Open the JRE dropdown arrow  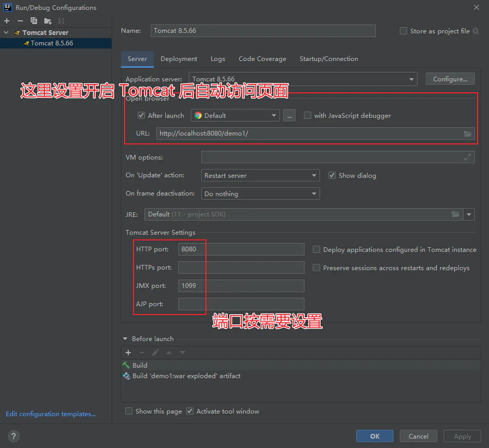pos(469,214)
